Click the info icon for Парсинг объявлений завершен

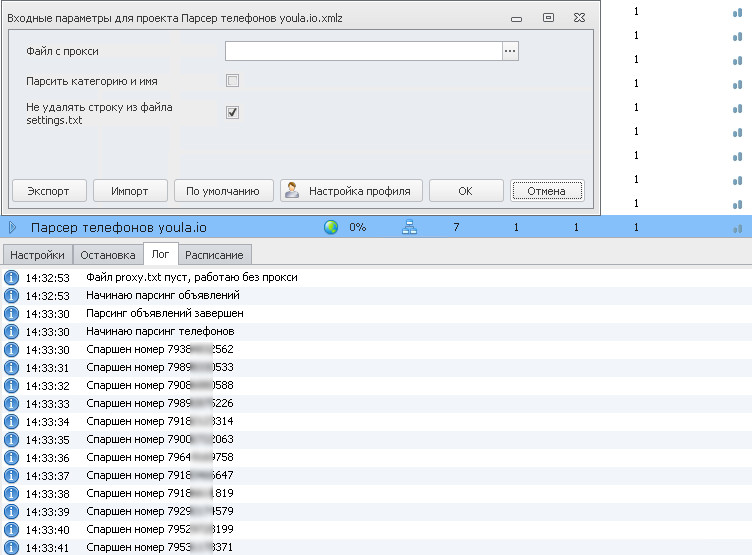click(12, 313)
